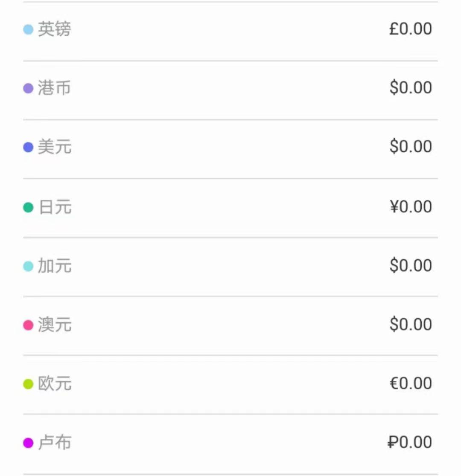Open the 日元 currency label

[x=55, y=207]
